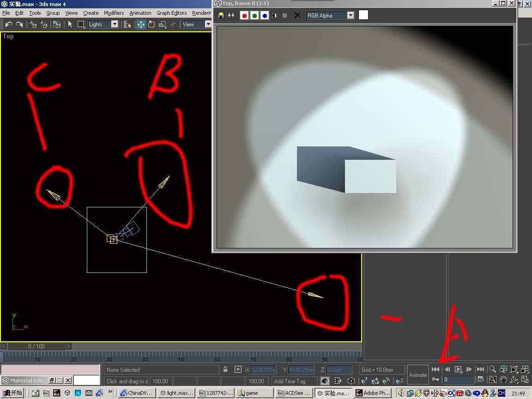Switch to the Adobe Photoshop taskbar button
Image resolution: width=532 pixels, height=399 pixels.
point(373,393)
